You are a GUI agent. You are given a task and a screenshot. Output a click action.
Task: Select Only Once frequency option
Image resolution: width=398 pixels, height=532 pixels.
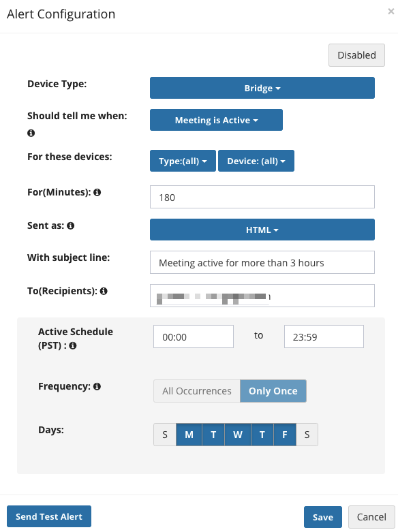click(273, 391)
